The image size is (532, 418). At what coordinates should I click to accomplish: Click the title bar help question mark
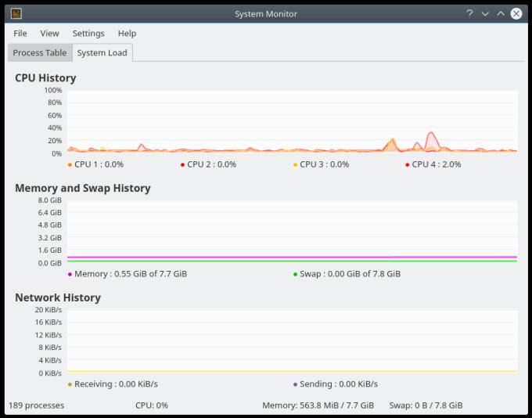(x=469, y=13)
